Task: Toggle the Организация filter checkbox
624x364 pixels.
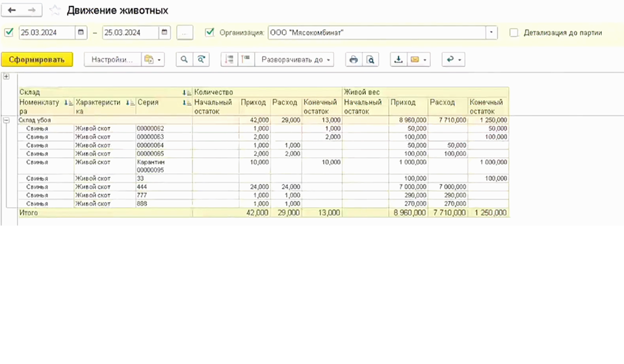Action: pyautogui.click(x=210, y=32)
